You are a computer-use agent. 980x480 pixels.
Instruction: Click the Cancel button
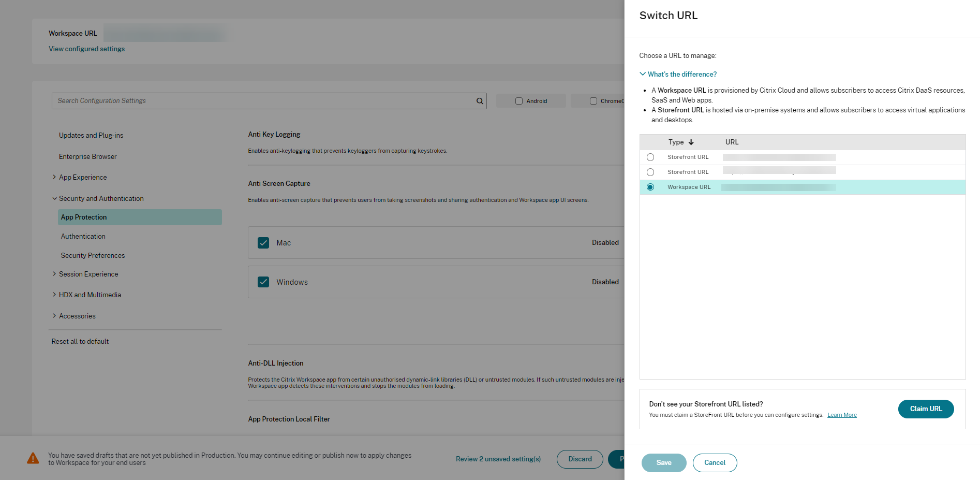point(715,462)
